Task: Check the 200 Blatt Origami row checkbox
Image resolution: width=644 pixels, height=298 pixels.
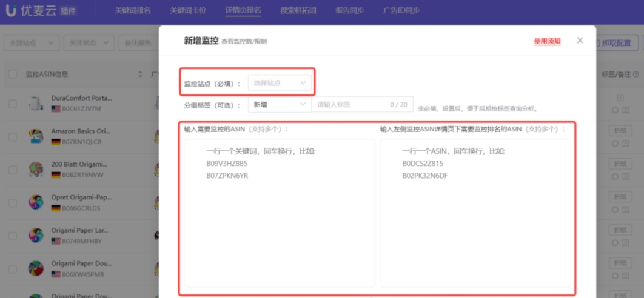Action: coord(13,170)
